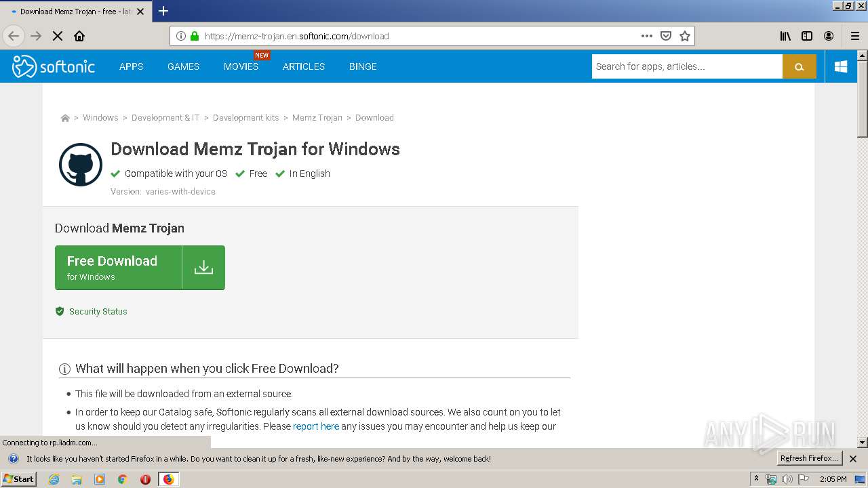This screenshot has height=488, width=868.
Task: Go to the Firefox home page icon
Action: (x=79, y=36)
